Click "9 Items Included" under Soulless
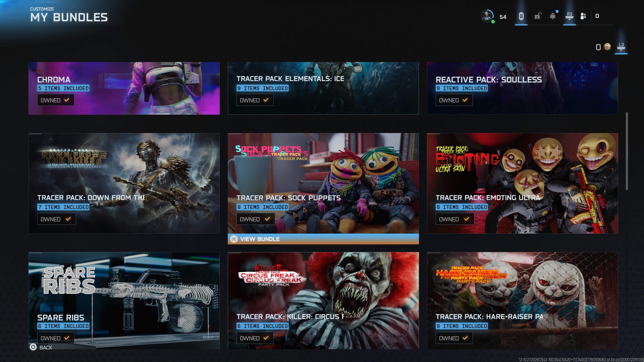 coord(462,88)
